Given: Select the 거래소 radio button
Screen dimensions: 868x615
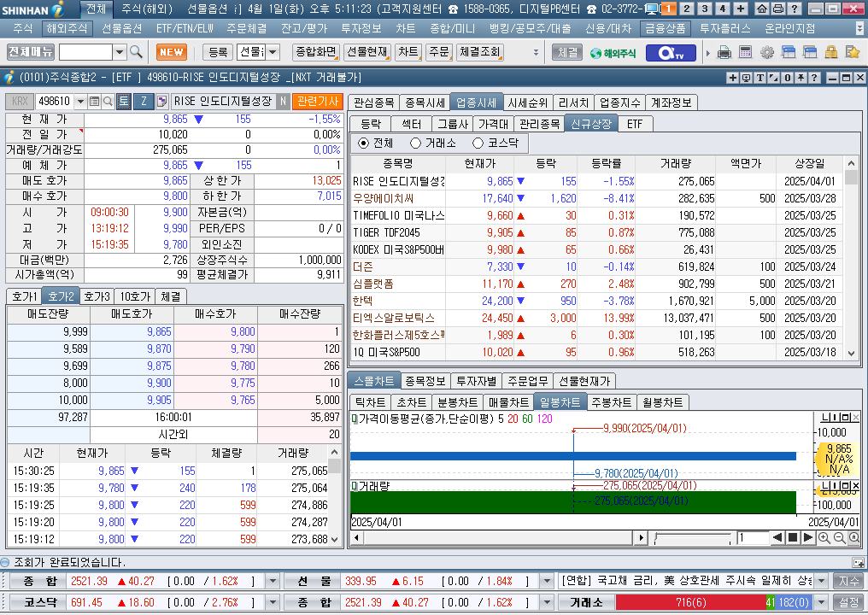Looking at the screenshot, I should point(415,143).
